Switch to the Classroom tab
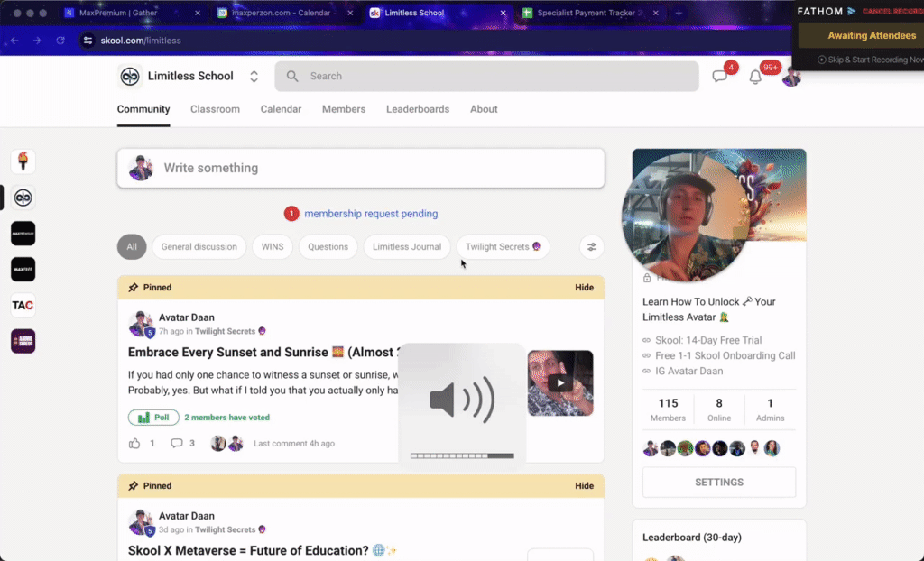 [215, 109]
